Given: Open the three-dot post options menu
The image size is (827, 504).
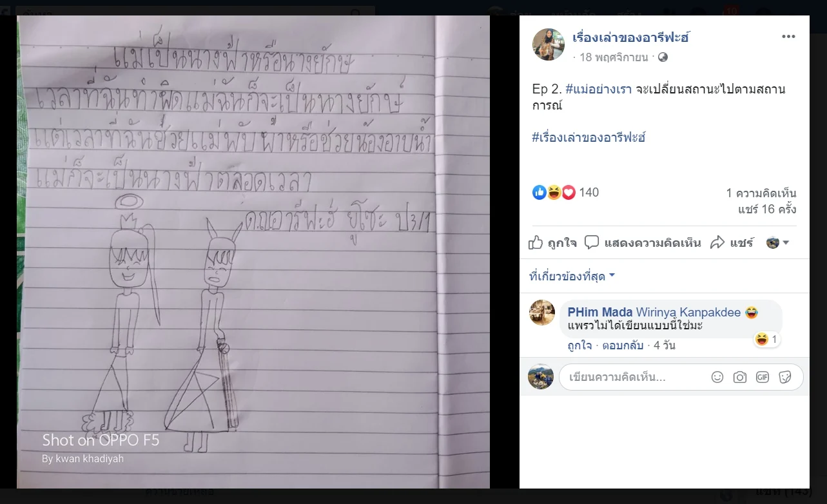Looking at the screenshot, I should [x=788, y=37].
